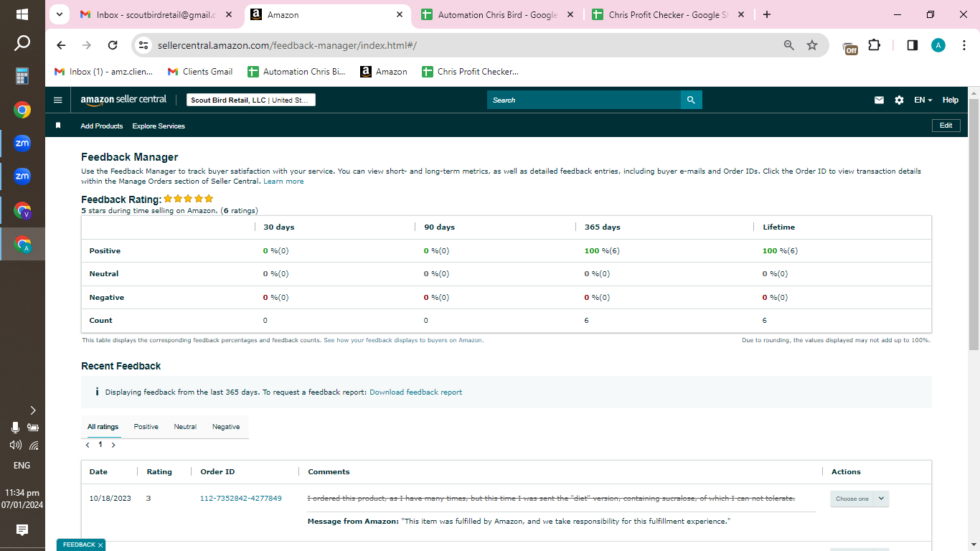This screenshot has height=551, width=980.
Task: Open the Scout Bird Retail account switcher
Action: point(251,100)
